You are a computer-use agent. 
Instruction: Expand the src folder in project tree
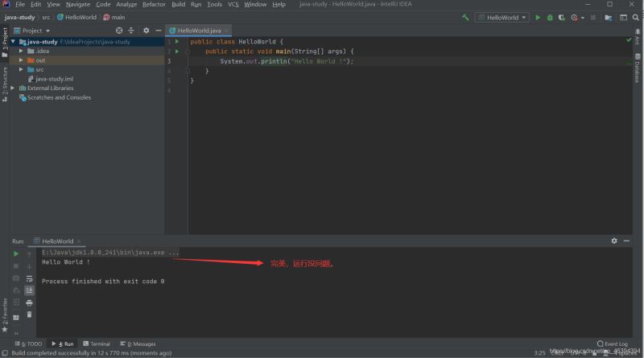pos(21,70)
